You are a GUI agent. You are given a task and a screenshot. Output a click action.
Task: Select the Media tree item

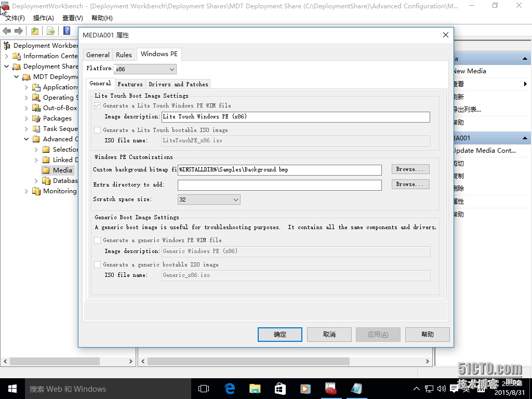coord(62,170)
